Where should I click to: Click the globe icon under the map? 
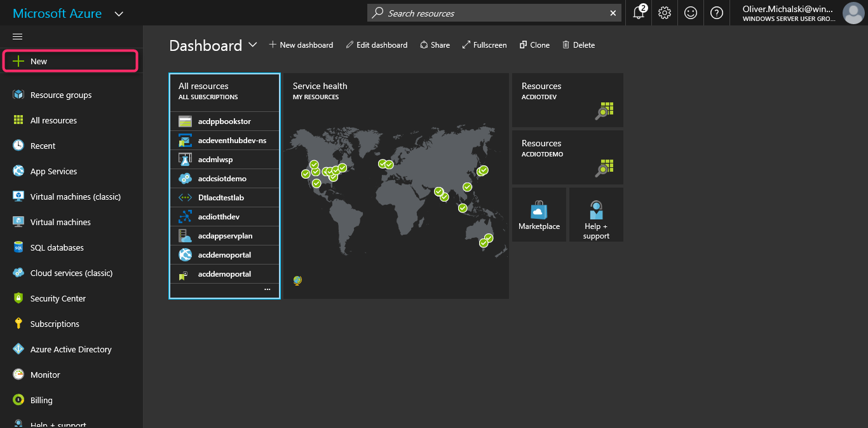point(297,280)
